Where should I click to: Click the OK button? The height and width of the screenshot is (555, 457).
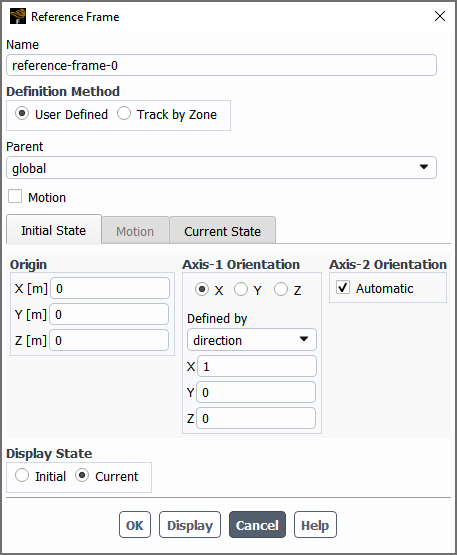tap(135, 525)
